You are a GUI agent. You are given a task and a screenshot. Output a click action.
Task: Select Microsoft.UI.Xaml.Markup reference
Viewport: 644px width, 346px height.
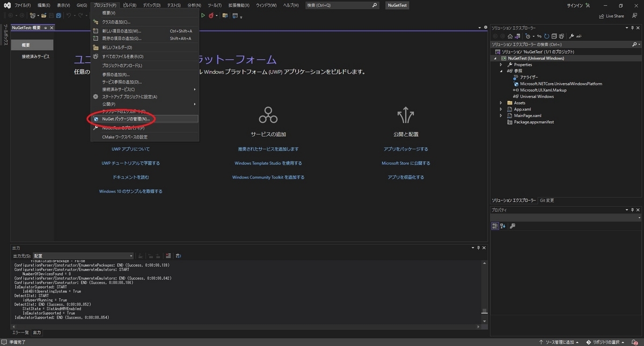click(x=543, y=90)
